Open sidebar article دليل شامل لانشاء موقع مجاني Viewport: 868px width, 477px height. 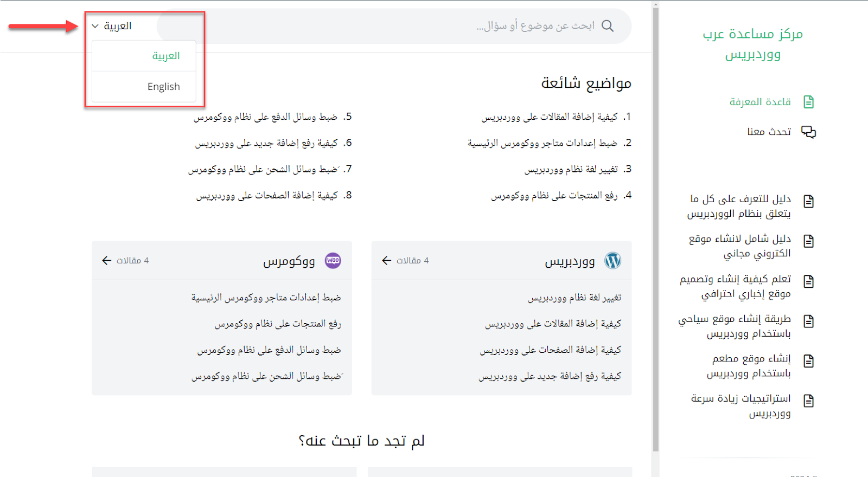click(x=739, y=246)
